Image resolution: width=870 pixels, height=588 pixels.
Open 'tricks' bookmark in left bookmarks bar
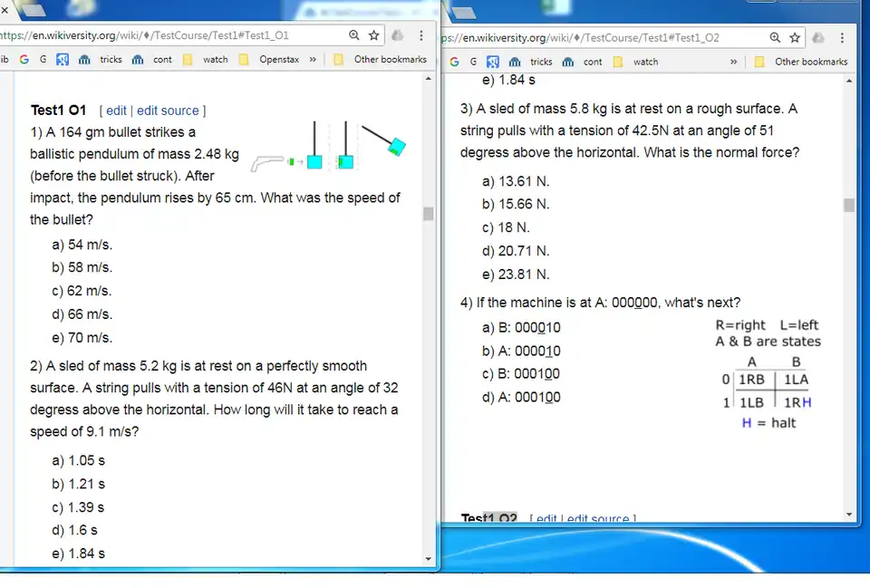pyautogui.click(x=101, y=60)
